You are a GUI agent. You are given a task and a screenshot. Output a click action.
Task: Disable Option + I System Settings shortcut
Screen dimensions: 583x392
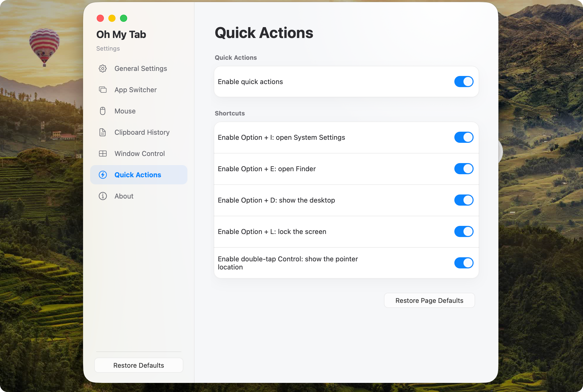464,138
